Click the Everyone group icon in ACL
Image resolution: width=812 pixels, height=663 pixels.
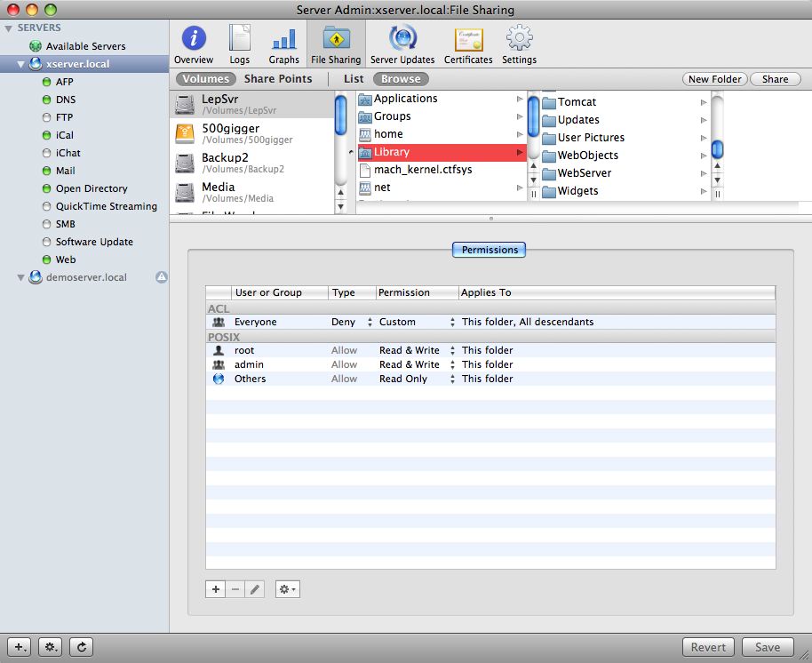tap(219, 323)
